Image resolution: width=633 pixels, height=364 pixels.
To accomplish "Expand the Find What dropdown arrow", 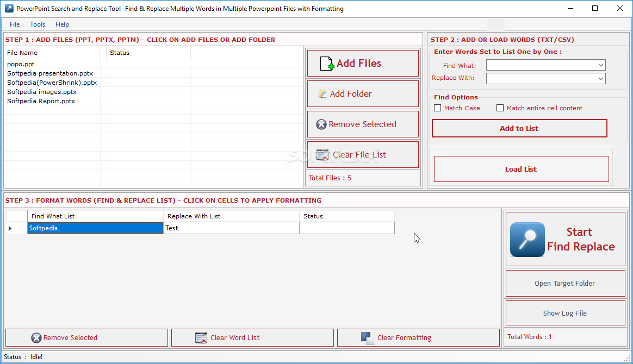I will click(x=601, y=65).
